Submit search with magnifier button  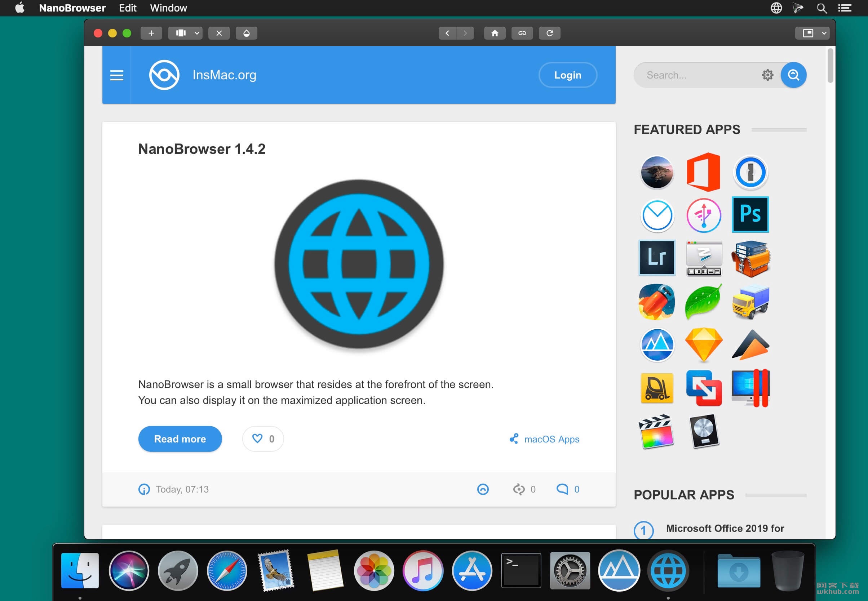pyautogui.click(x=793, y=75)
